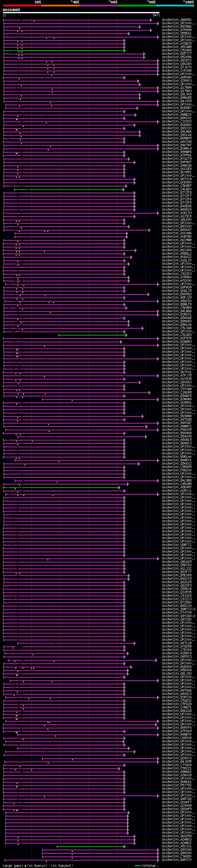Select the UniRef100_P70704 label
Screen dimensions: 197x868
(x=177, y=613)
